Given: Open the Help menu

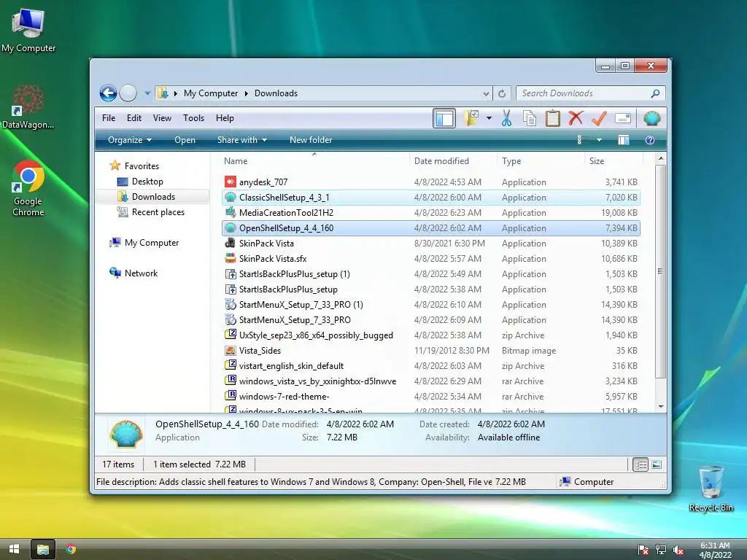Looking at the screenshot, I should [x=225, y=118].
